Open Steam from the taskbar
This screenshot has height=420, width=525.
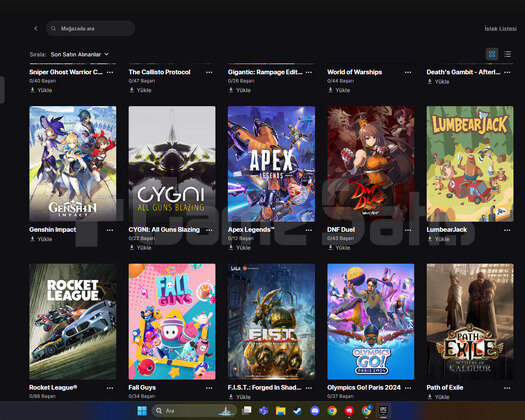pyautogui.click(x=298, y=411)
